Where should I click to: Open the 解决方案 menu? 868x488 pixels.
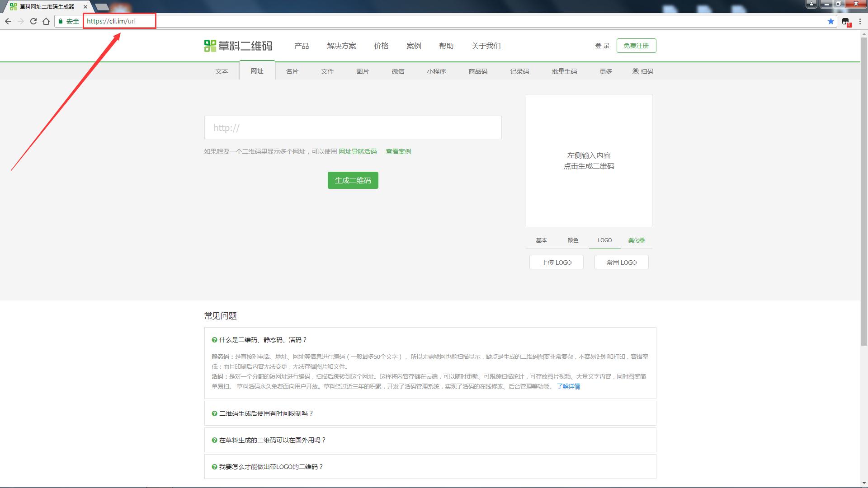point(341,46)
